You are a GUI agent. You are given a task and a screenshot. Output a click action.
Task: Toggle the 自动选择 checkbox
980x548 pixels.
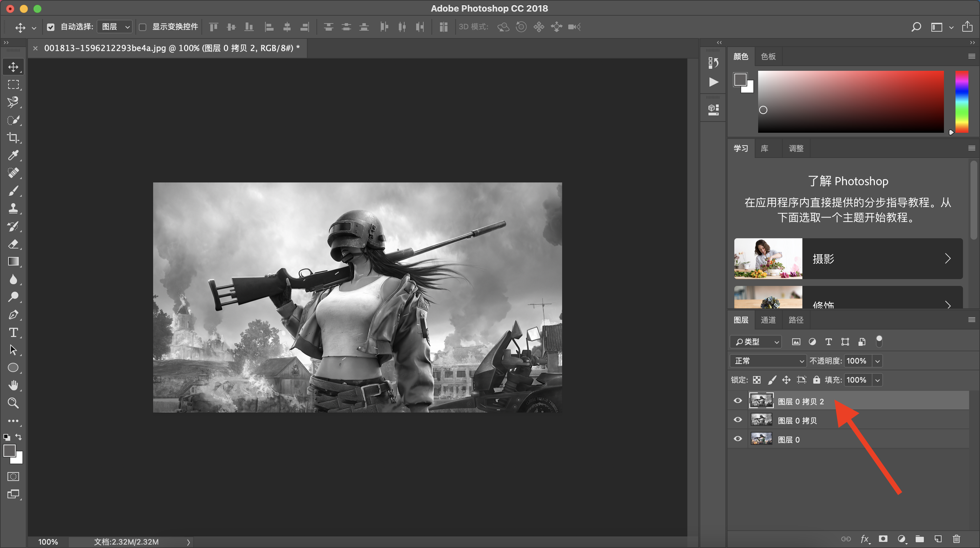pos(51,27)
